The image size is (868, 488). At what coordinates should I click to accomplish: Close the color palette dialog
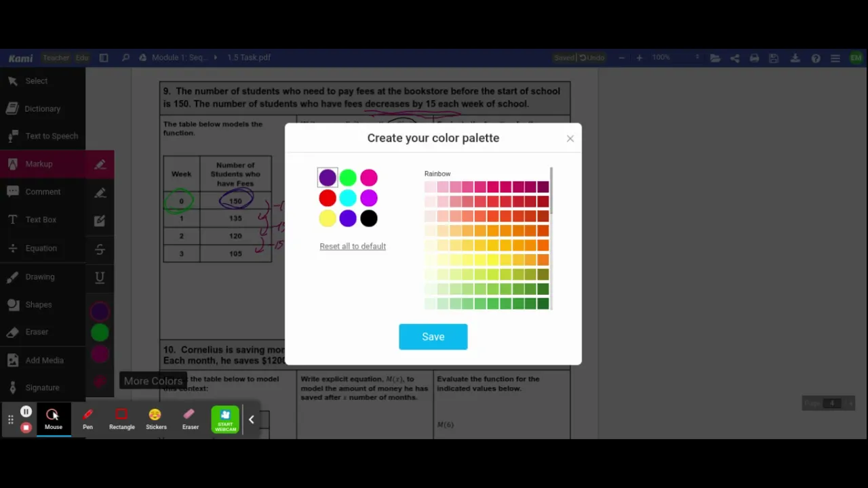pos(570,138)
